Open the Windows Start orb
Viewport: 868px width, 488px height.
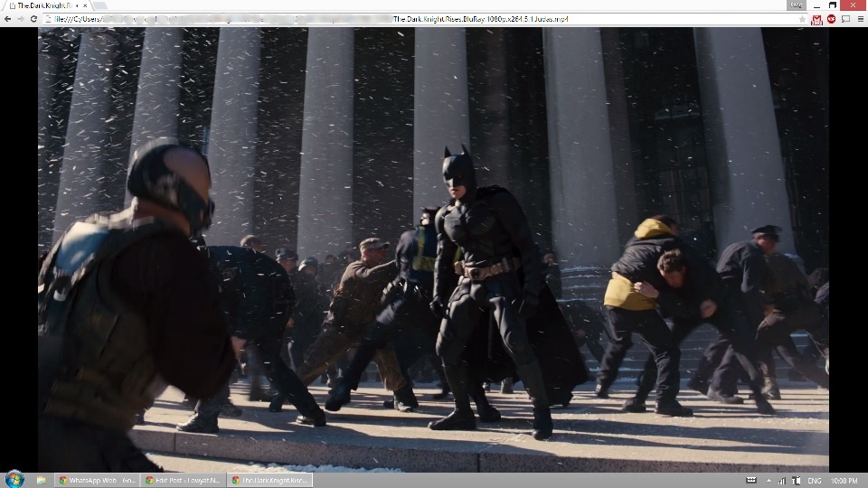14,479
